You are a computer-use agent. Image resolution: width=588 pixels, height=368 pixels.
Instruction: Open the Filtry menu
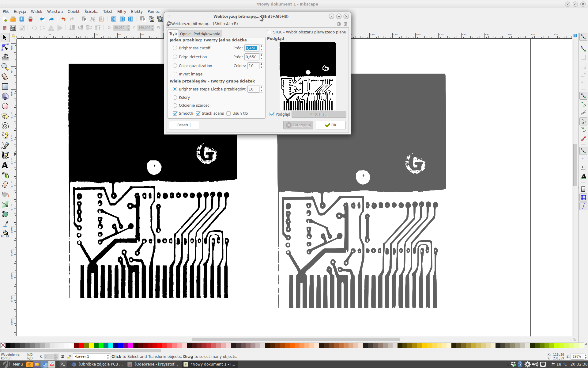[122, 12]
